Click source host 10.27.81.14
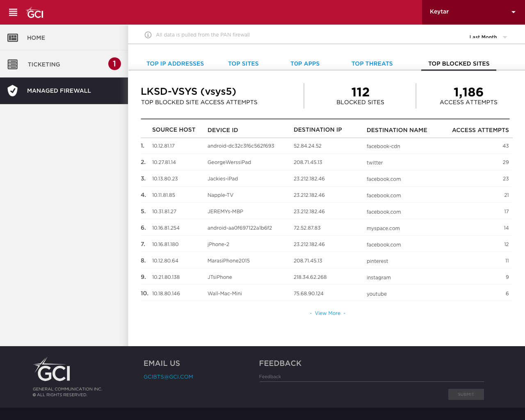This screenshot has width=525, height=420. tap(164, 162)
